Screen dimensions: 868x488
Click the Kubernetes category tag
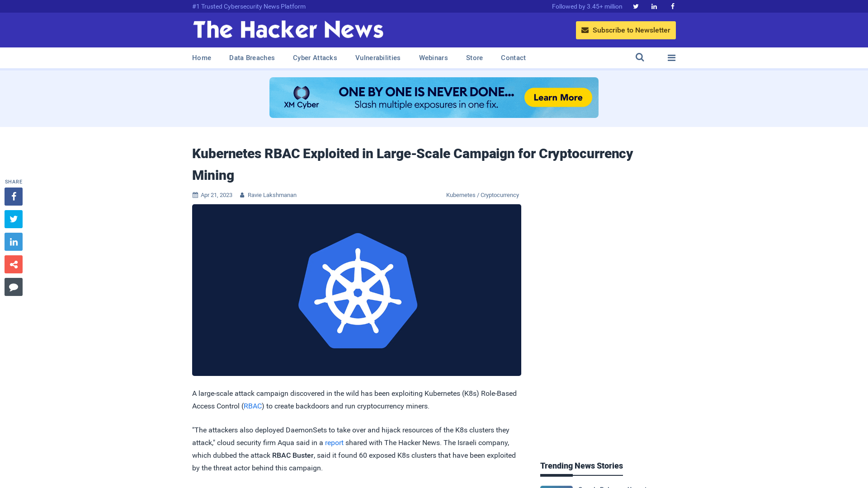tap(460, 195)
